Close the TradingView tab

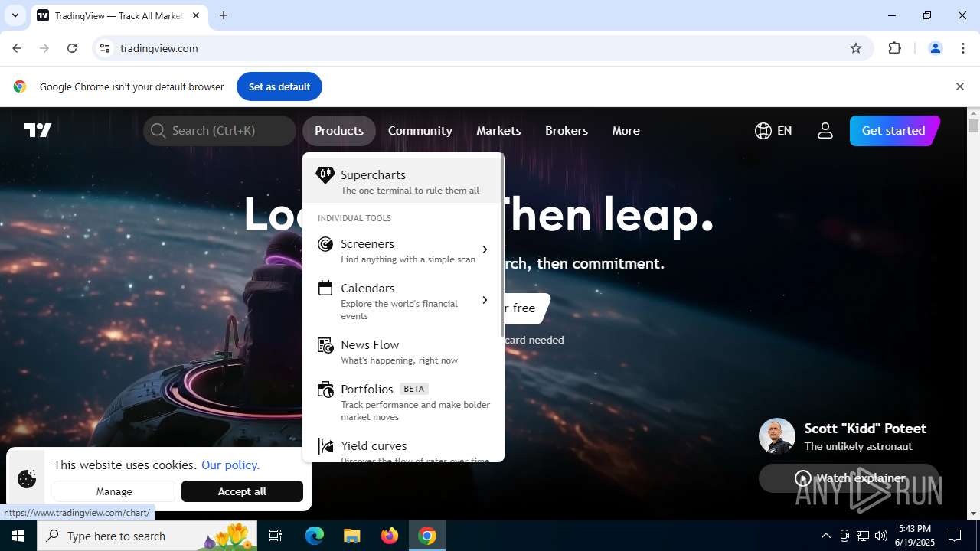coord(196,15)
